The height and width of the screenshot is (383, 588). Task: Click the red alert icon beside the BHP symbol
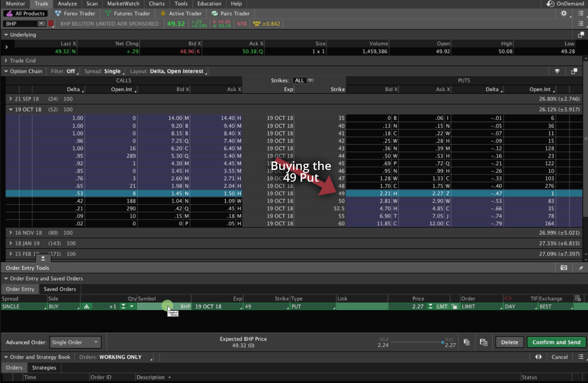51,24
